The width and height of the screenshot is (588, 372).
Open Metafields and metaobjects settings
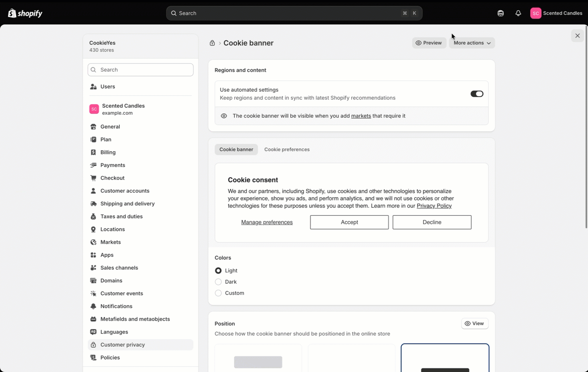pos(140,319)
